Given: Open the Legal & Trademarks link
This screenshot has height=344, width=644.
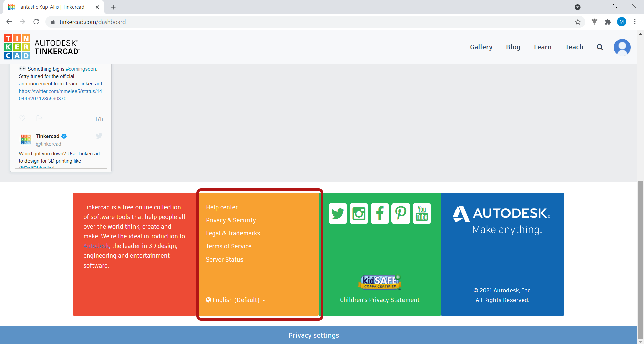Looking at the screenshot, I should pyautogui.click(x=233, y=233).
